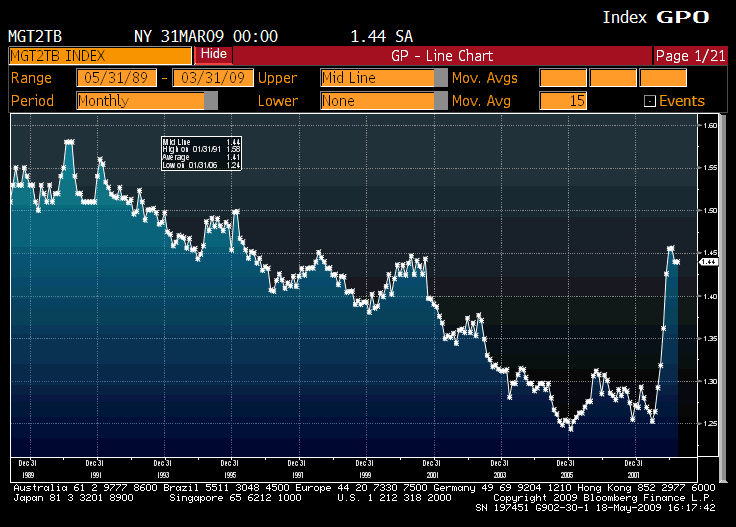Click the second Mov. Avgs input box

612,78
